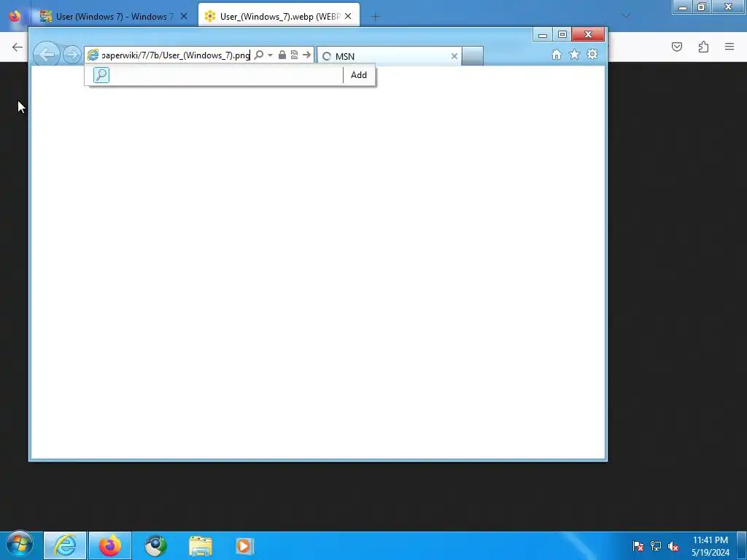
Task: Click the address bar search magnifier icon
Action: (x=259, y=55)
